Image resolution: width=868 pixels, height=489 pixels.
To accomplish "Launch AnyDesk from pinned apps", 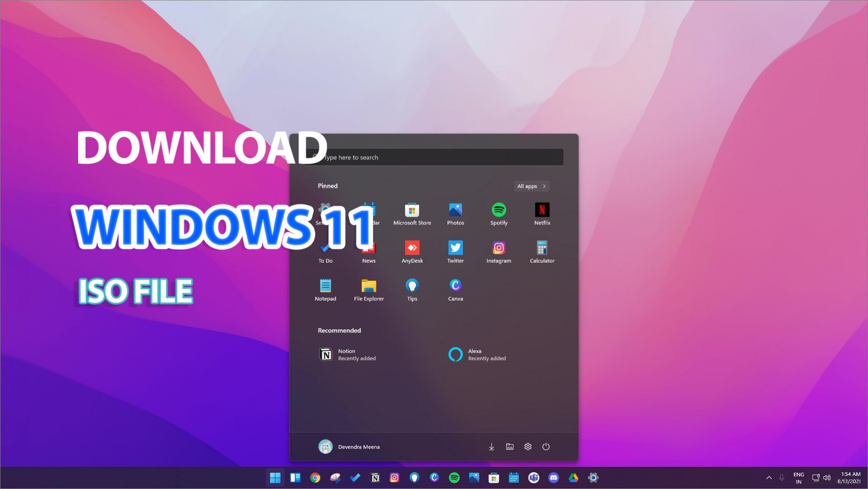I will click(x=412, y=252).
